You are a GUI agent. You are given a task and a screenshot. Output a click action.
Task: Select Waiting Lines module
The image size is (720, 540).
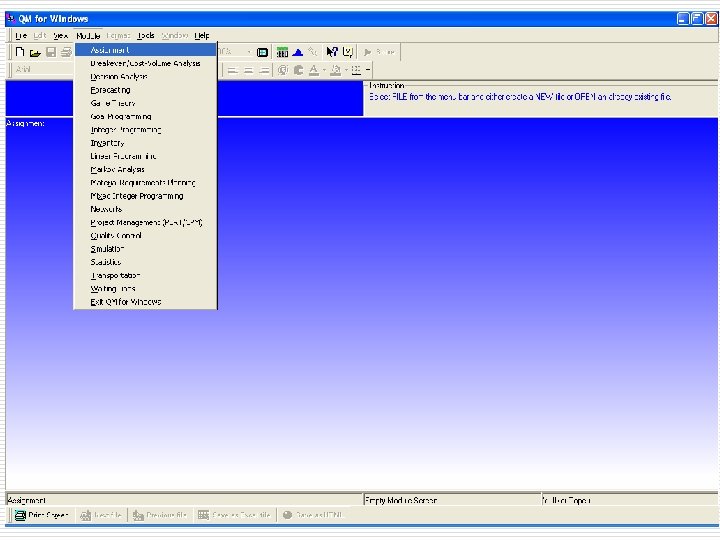[x=145, y=289]
